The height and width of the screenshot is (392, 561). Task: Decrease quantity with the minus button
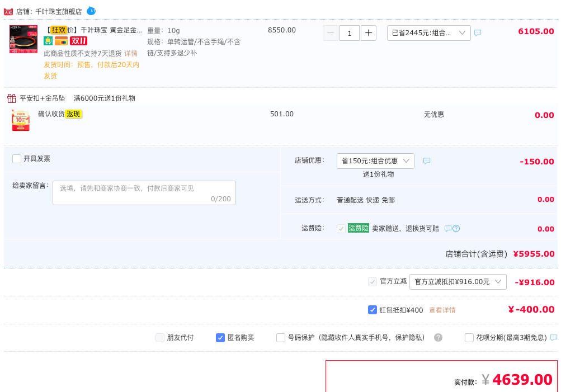(330, 33)
